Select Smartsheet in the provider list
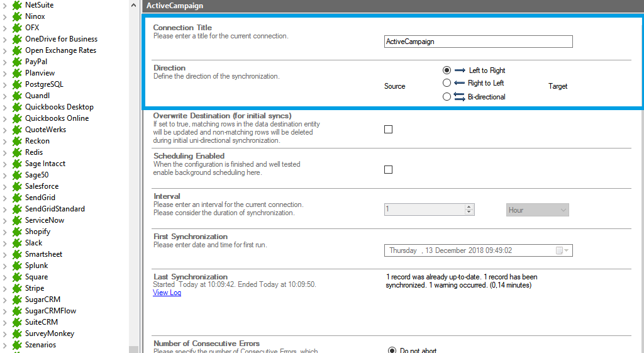Image resolution: width=644 pixels, height=353 pixels. tap(43, 254)
